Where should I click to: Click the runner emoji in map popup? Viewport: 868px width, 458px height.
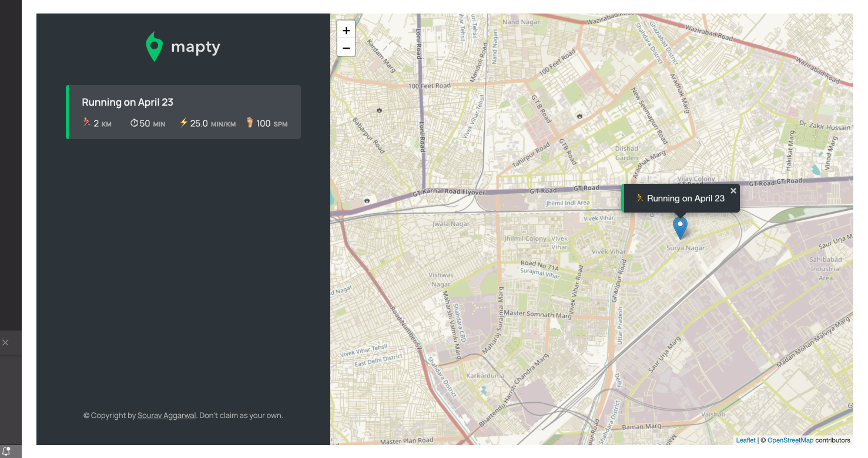click(640, 198)
